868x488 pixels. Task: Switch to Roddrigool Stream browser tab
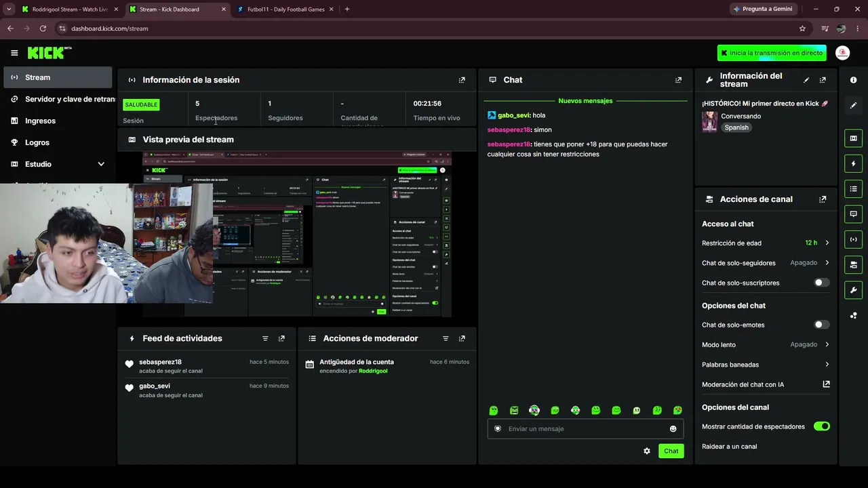(x=70, y=9)
